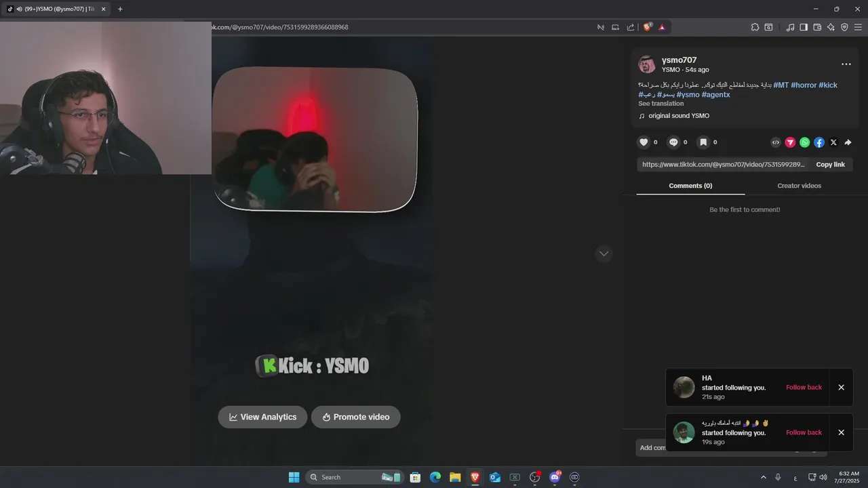Screen dimensions: 868x488
Task: Follow back the second new follower
Action: [804, 432]
